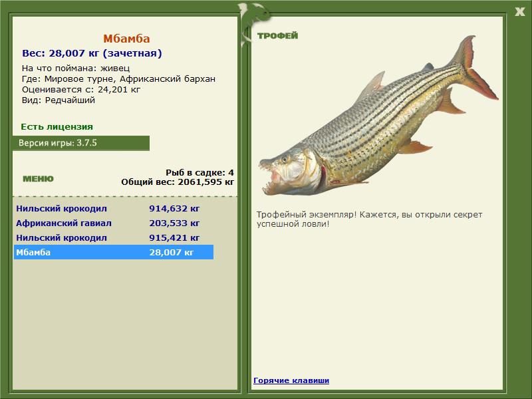Click the Трофейный экземпляр description text
Screen dimensions: 532x399
point(369,219)
